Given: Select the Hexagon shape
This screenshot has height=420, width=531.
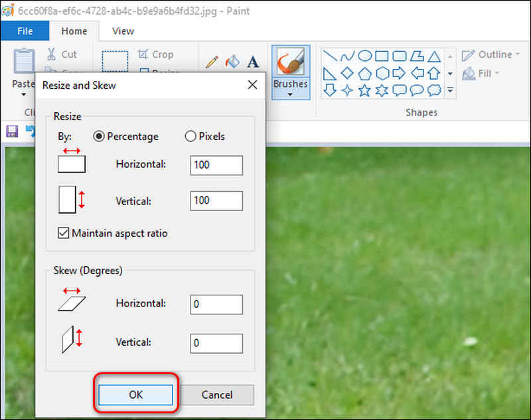Looking at the screenshot, I should pyautogui.click(x=382, y=74).
